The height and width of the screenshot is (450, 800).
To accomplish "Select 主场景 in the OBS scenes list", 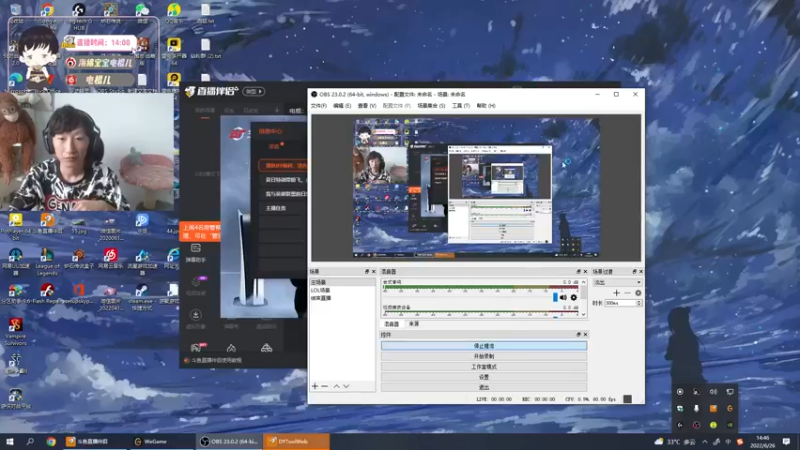I will pyautogui.click(x=342, y=282).
